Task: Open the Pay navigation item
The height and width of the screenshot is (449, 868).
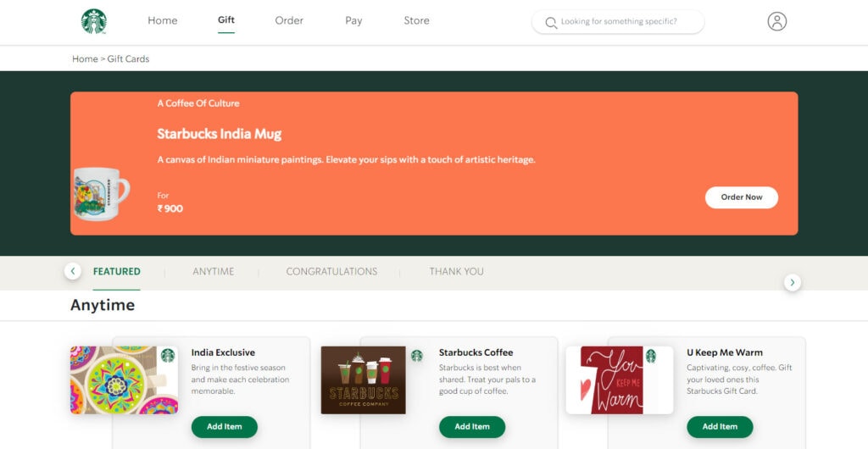Action: [x=353, y=20]
